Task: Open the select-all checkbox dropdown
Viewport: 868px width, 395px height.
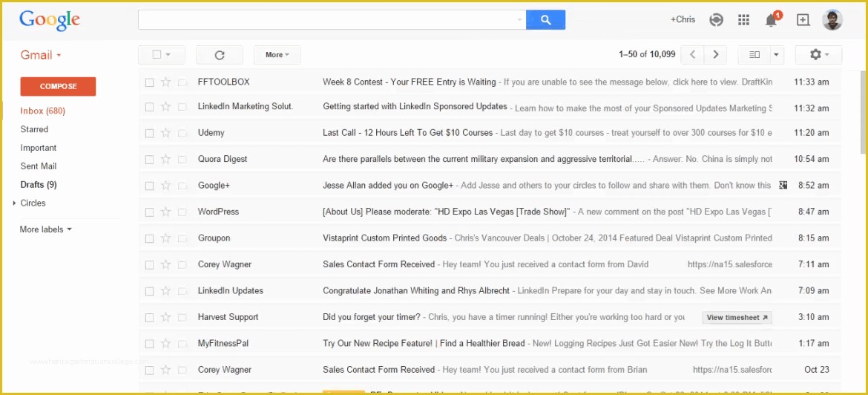Action: point(168,55)
